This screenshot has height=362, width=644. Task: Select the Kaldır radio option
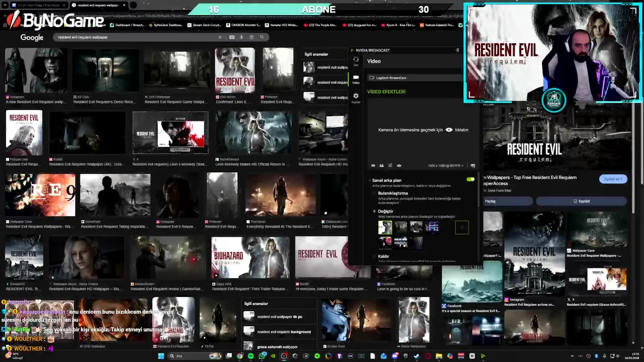click(x=374, y=256)
